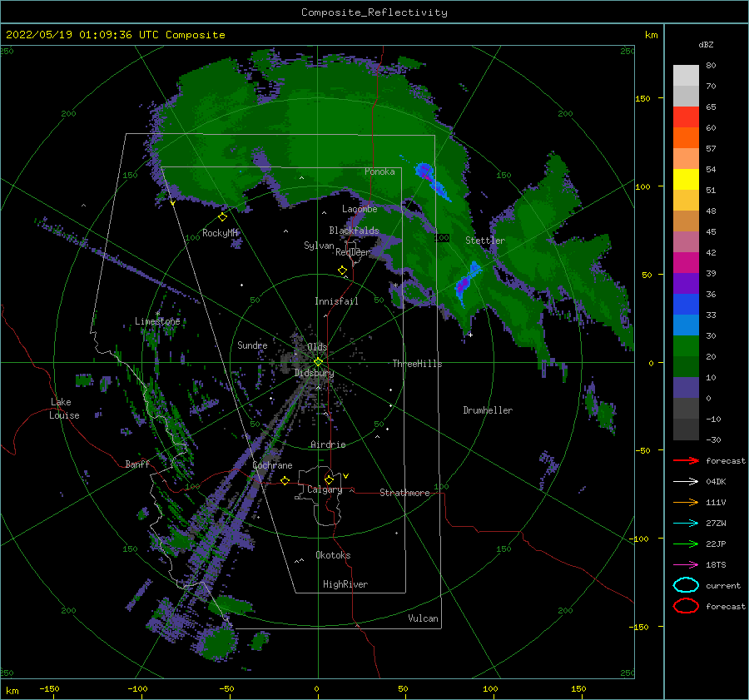Click the Banff town label

137,464
